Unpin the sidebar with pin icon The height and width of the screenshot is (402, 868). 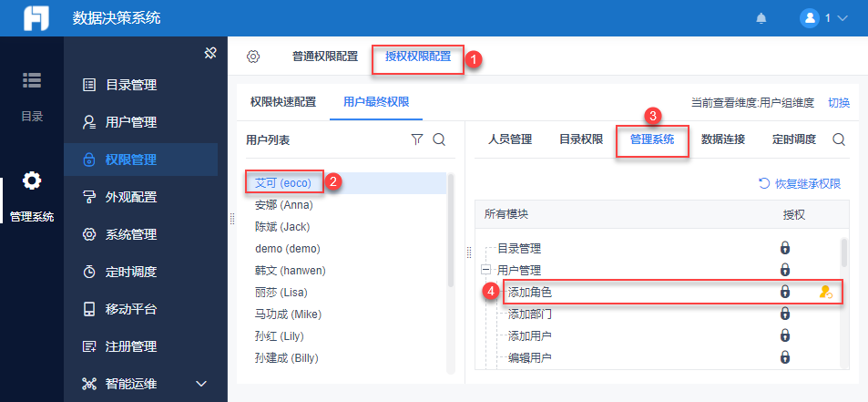pyautogui.click(x=209, y=55)
